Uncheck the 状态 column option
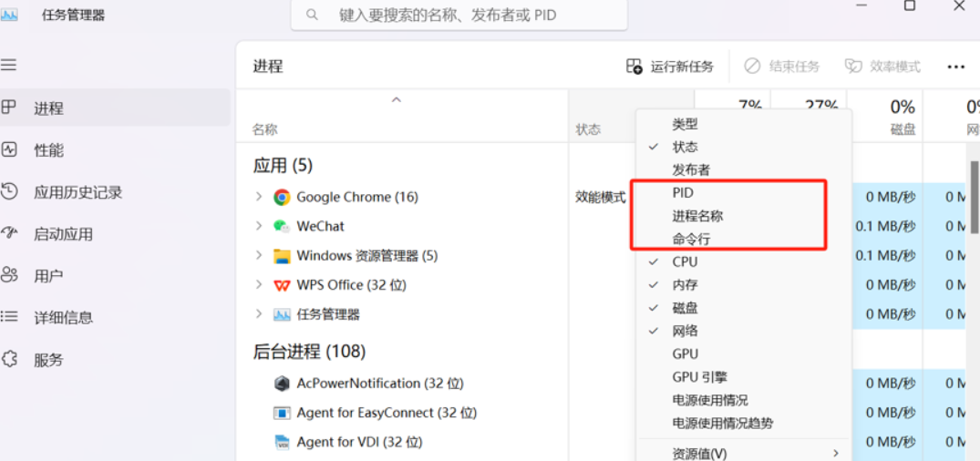The image size is (980, 461). pyautogui.click(x=744, y=147)
